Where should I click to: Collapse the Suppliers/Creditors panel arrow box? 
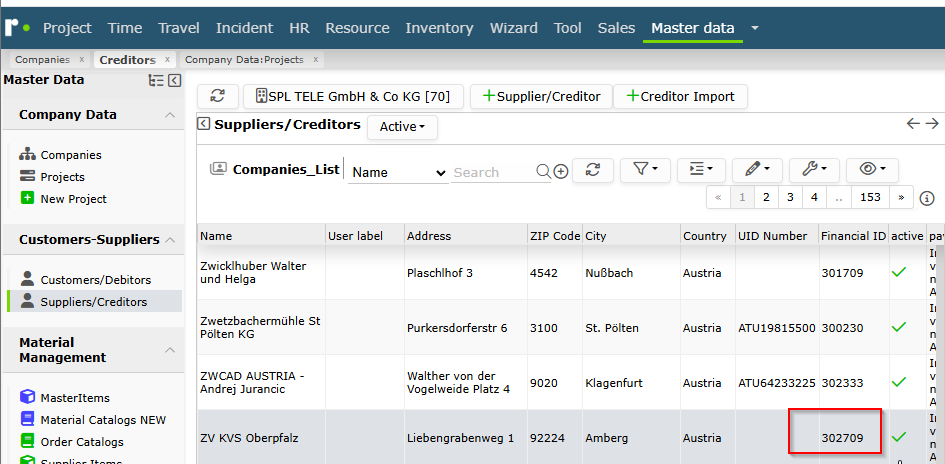pos(204,124)
